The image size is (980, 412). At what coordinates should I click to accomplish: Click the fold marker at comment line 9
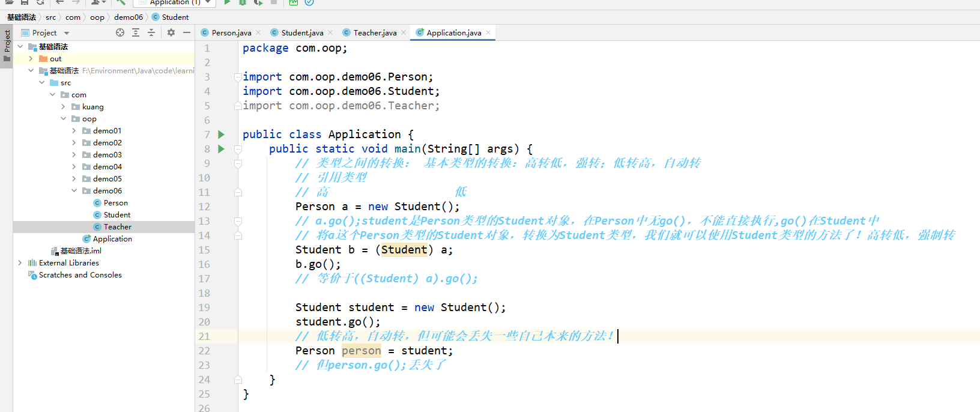coord(238,163)
